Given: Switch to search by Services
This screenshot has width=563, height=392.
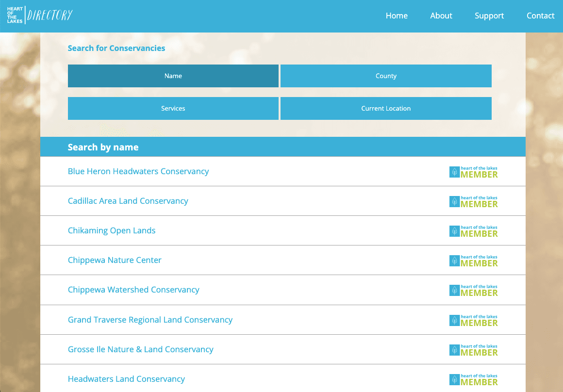Looking at the screenshot, I should click(173, 108).
